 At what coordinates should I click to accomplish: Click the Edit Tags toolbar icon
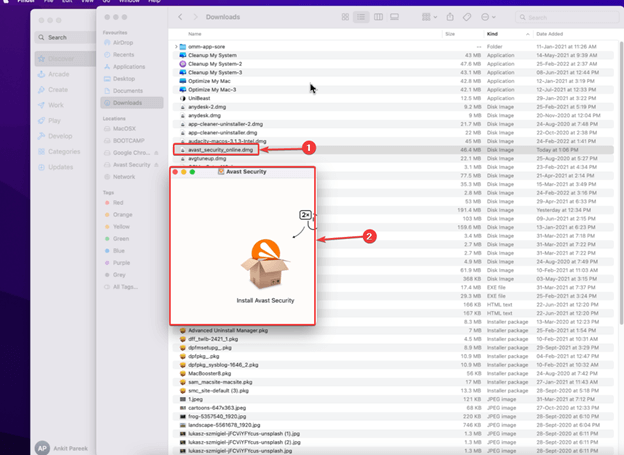467,17
